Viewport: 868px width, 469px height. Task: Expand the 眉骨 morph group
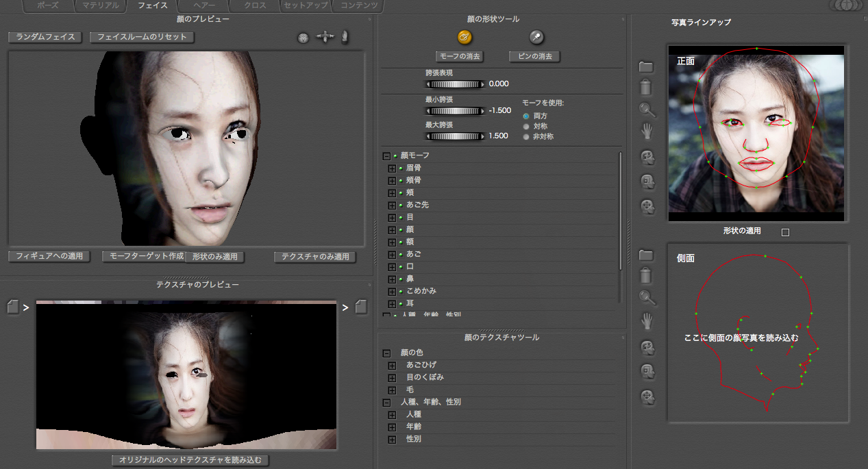point(392,168)
